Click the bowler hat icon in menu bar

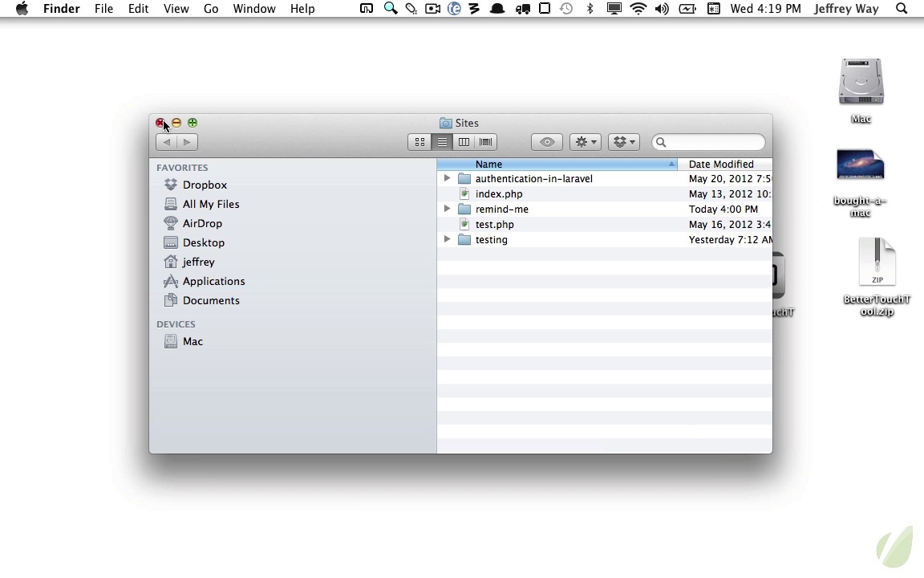click(x=497, y=9)
